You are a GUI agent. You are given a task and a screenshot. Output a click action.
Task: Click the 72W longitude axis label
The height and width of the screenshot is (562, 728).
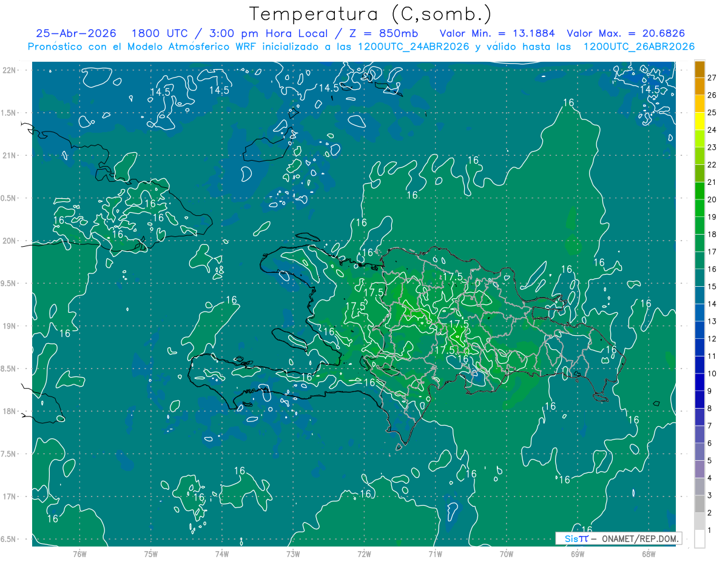tap(364, 553)
